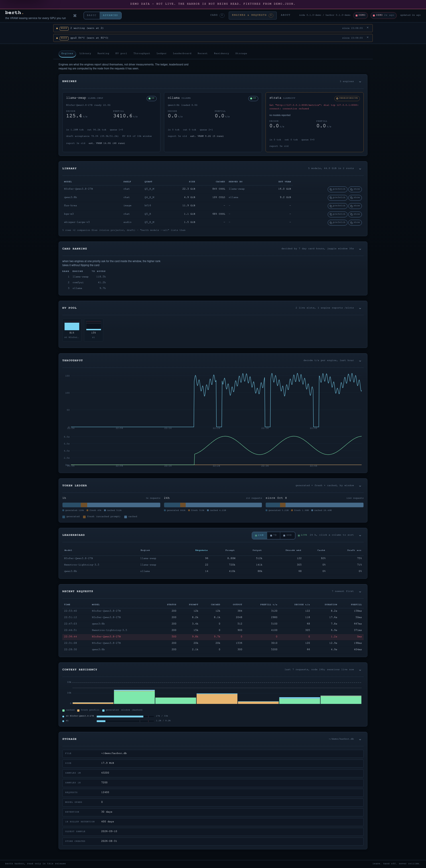Click the prefetch button for flux-krea
This screenshot has width=426, height=868.
(x=337, y=206)
